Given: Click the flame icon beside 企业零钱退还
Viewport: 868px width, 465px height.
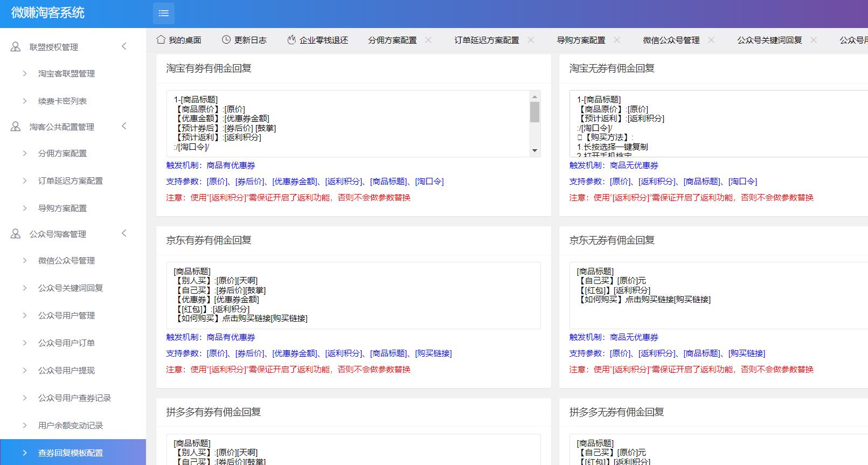Looking at the screenshot, I should [291, 40].
